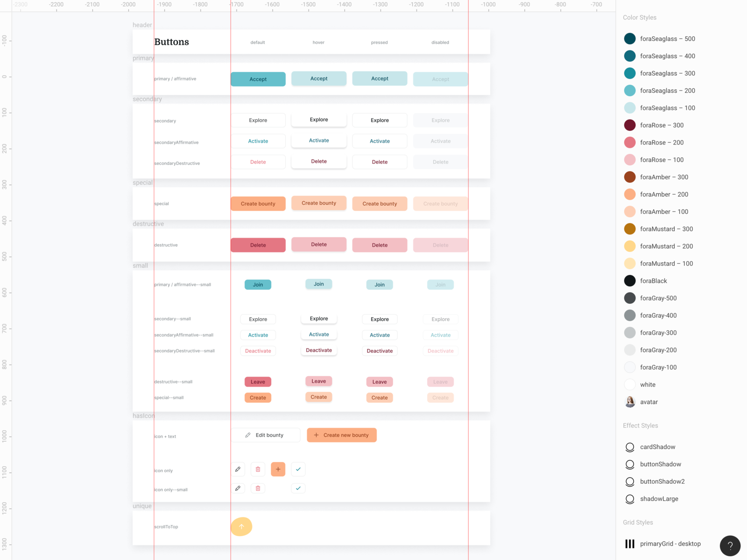
Task: Select the cardShadow effect style circle
Action: pyautogui.click(x=630, y=447)
